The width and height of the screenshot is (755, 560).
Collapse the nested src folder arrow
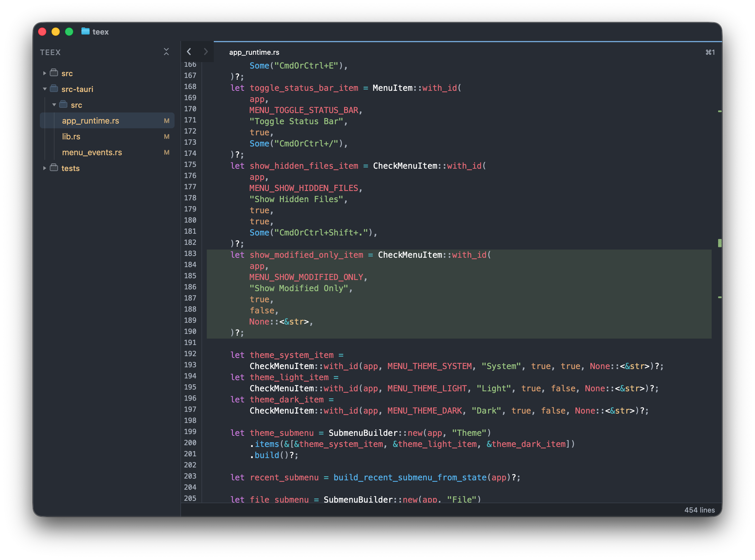(54, 105)
